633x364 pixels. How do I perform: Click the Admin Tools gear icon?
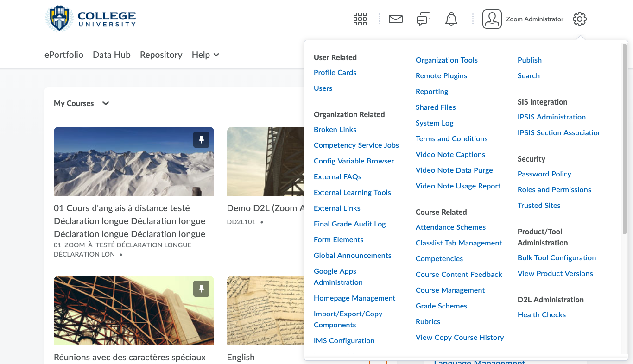tap(580, 19)
